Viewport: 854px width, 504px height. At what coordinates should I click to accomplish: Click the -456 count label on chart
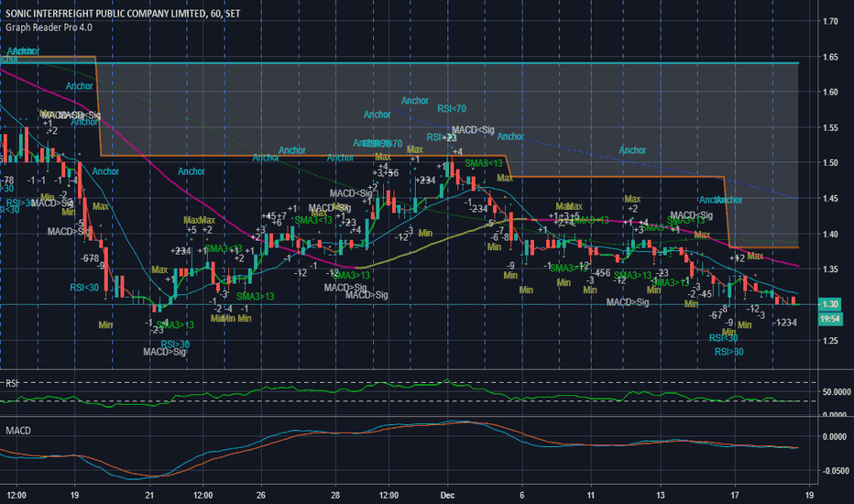click(x=601, y=273)
